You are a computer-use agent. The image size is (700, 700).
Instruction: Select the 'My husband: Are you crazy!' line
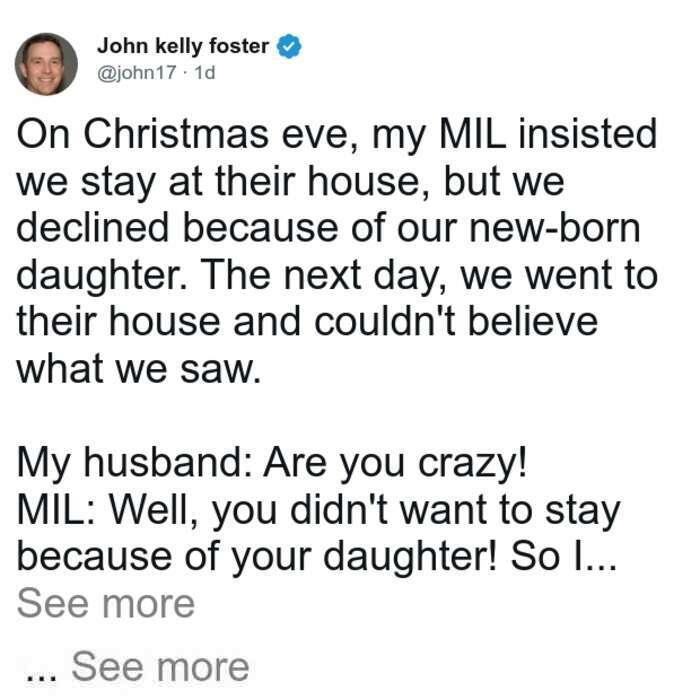click(x=272, y=464)
